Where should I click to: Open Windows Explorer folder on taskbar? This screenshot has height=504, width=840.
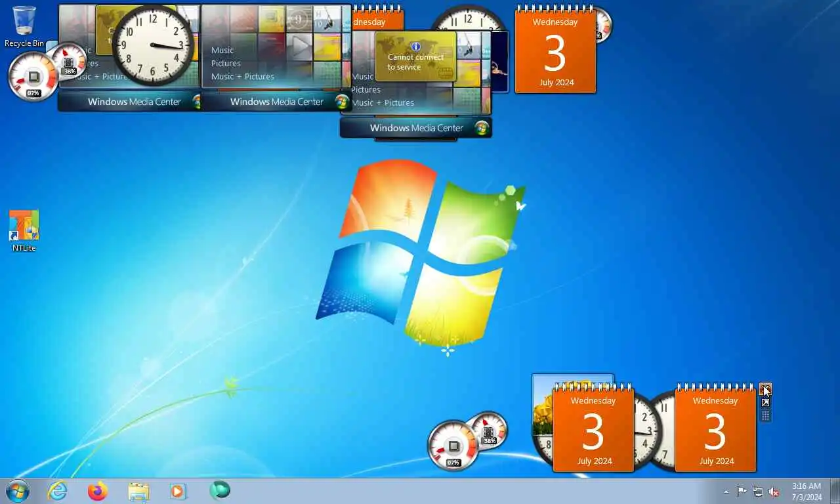[138, 491]
